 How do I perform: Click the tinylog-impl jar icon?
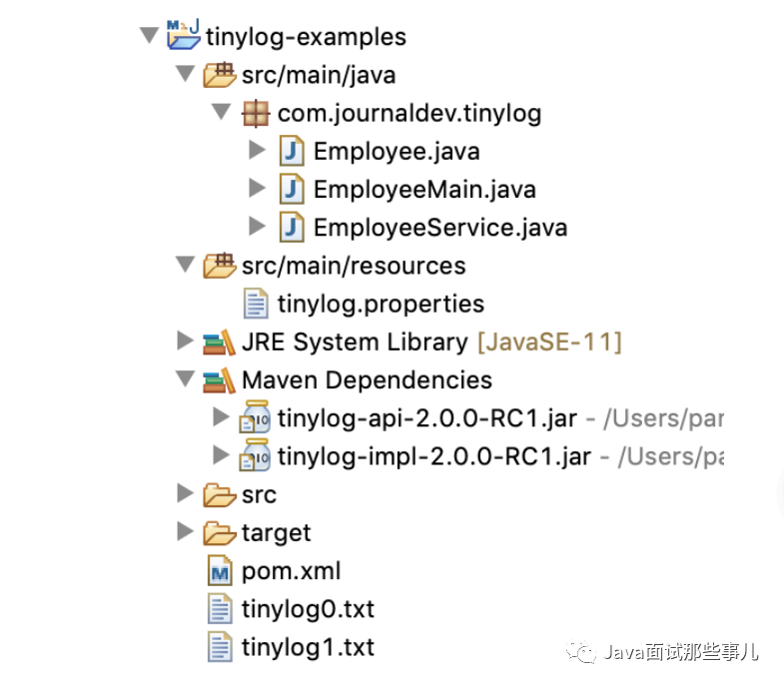click(255, 455)
